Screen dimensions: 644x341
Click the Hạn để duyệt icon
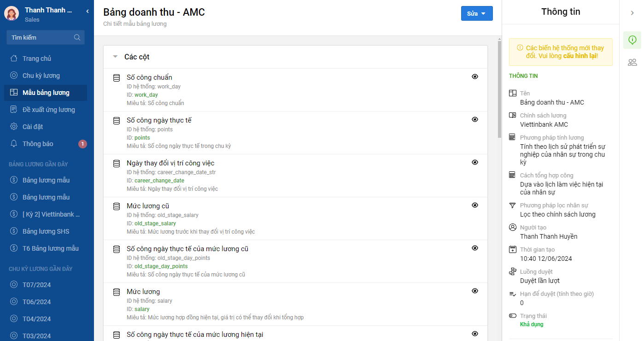point(513,294)
